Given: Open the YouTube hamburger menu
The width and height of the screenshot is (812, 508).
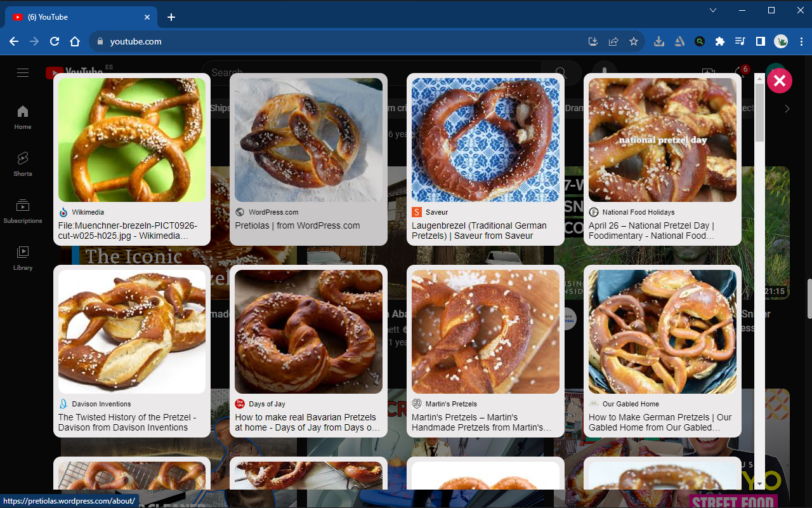Looking at the screenshot, I should click(23, 73).
